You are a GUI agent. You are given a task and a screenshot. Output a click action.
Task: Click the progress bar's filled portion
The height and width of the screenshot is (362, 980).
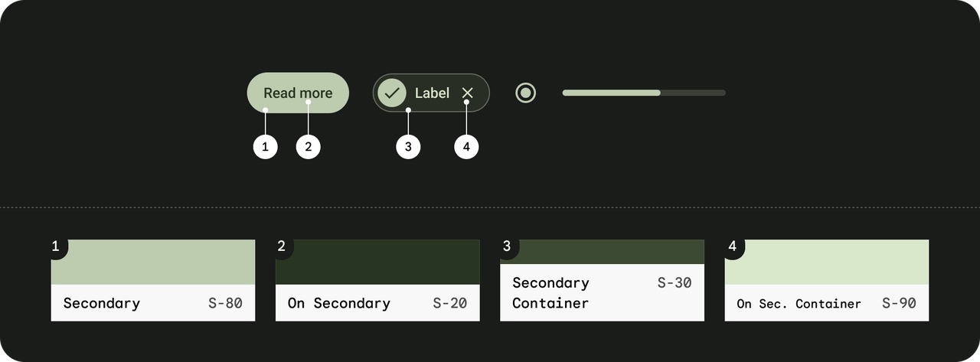pos(611,93)
